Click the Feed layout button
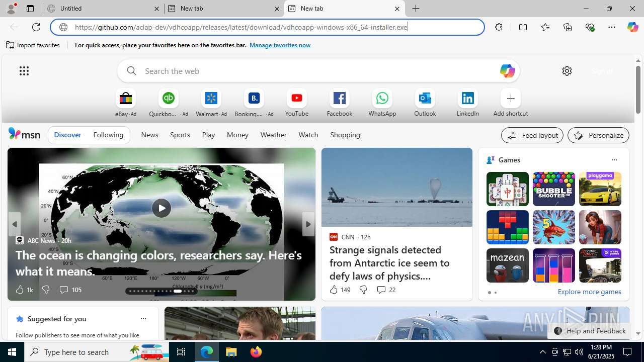The width and height of the screenshot is (644, 362). tap(532, 135)
